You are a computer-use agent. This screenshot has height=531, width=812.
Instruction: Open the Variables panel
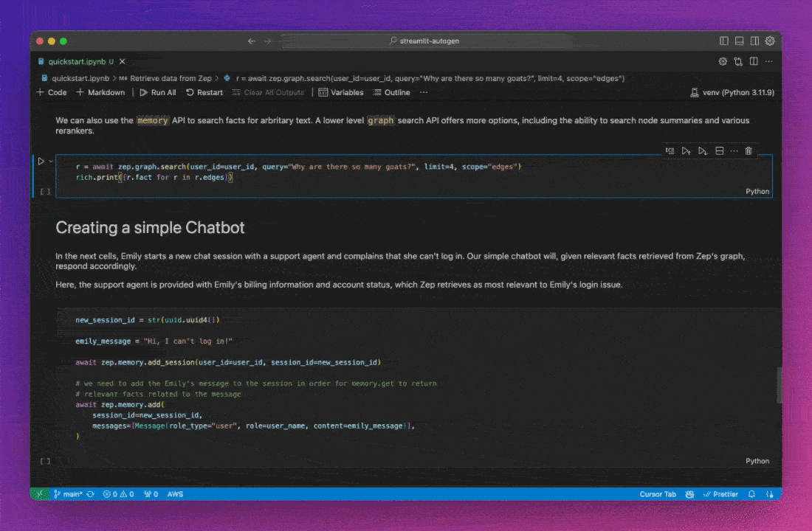341,93
